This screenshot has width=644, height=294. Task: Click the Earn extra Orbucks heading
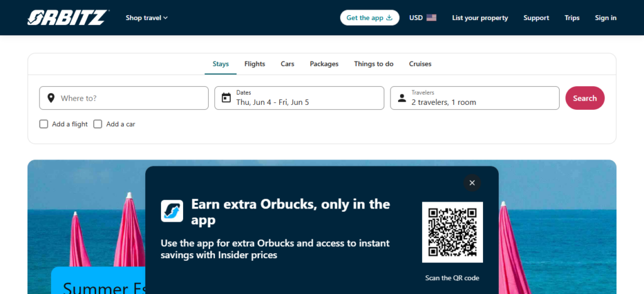tap(291, 212)
